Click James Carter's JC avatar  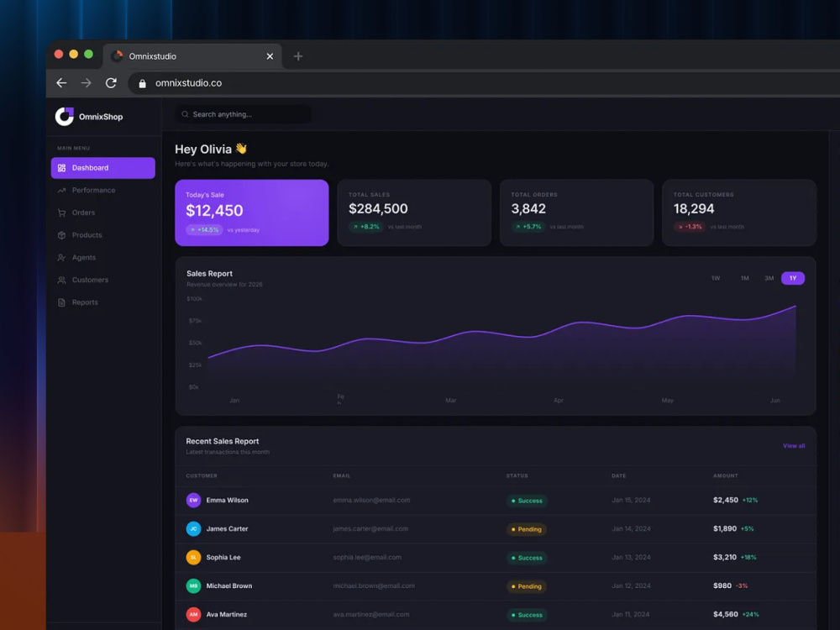pyautogui.click(x=193, y=528)
